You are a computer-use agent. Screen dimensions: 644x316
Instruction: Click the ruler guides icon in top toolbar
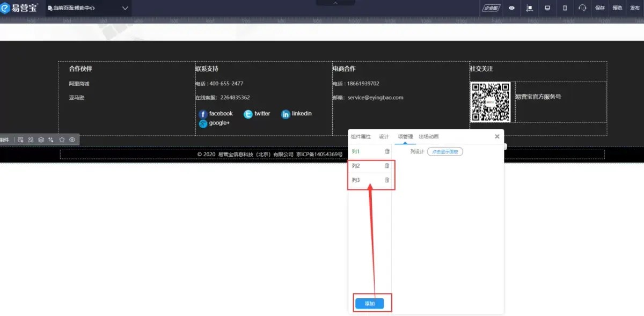(530, 8)
